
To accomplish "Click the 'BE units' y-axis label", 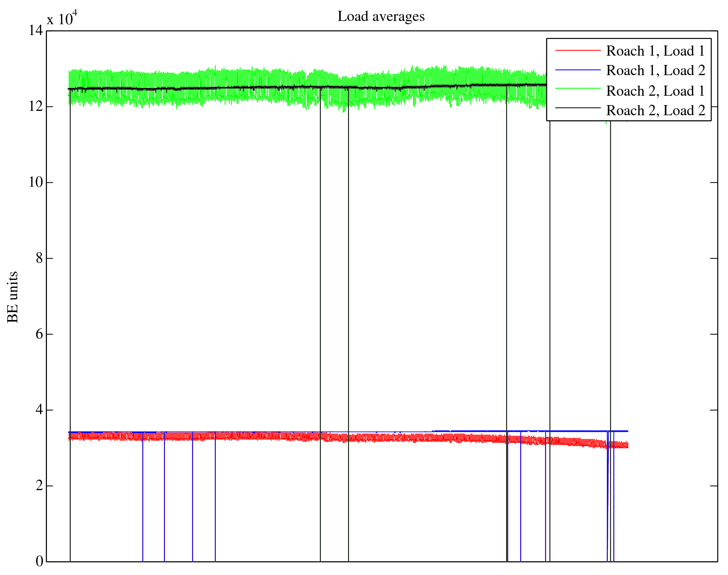I will point(13,297).
